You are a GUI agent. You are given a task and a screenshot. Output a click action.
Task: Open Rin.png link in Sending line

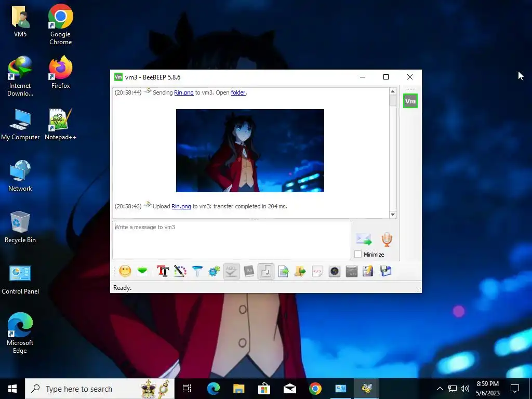pyautogui.click(x=184, y=92)
